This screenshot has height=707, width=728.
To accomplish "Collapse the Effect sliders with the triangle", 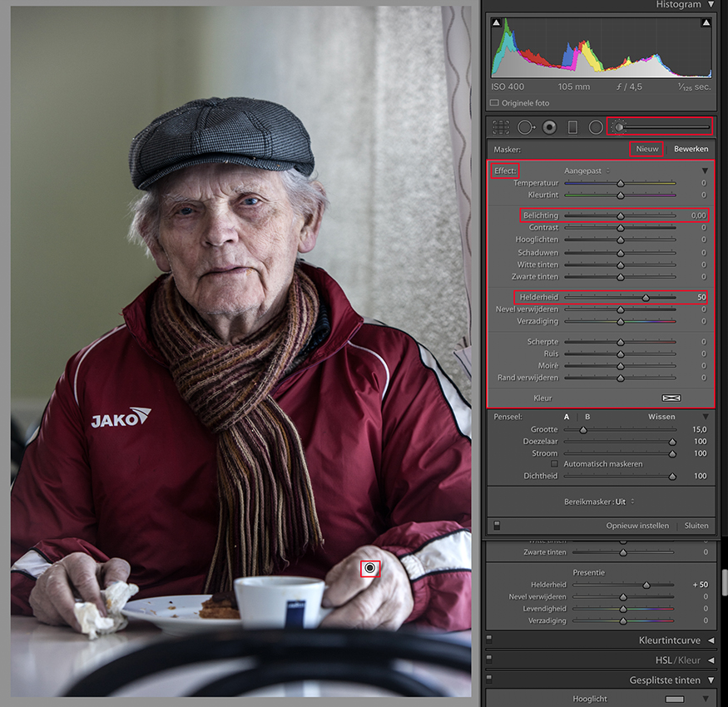I will tap(706, 171).
